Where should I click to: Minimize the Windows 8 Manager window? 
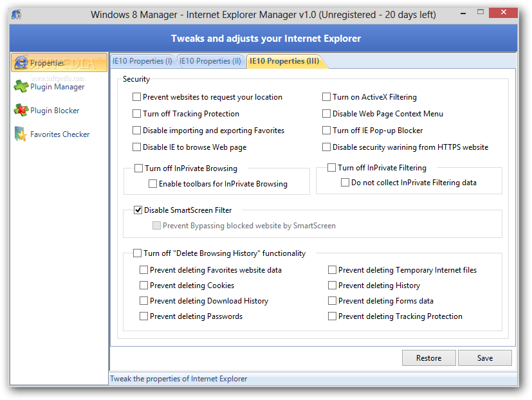(463, 14)
